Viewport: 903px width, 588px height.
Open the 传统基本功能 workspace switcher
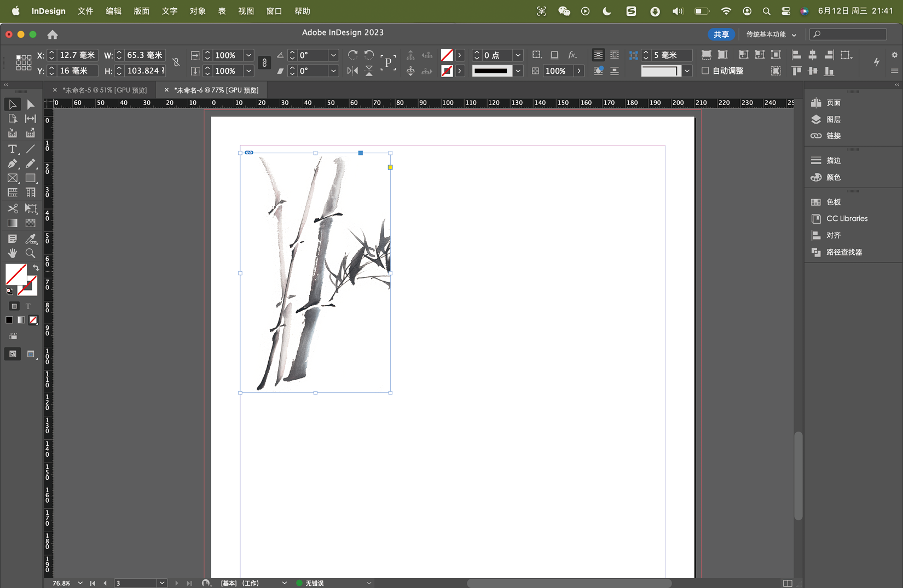point(771,34)
